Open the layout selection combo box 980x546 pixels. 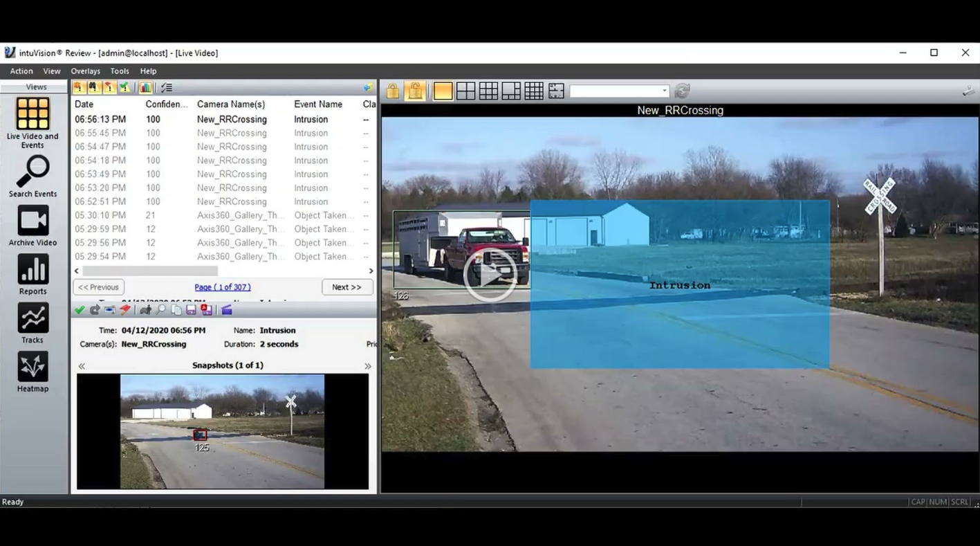click(619, 91)
